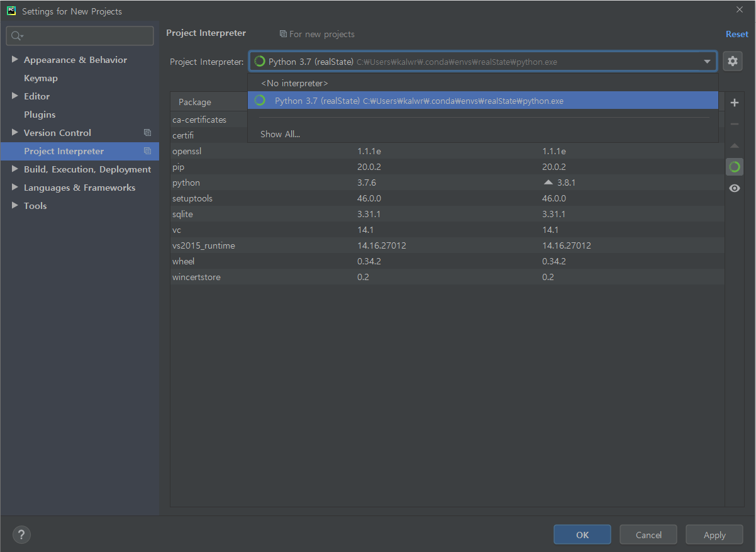Toggle the green Conda package manager icon
This screenshot has width=756, height=552.
tap(734, 167)
